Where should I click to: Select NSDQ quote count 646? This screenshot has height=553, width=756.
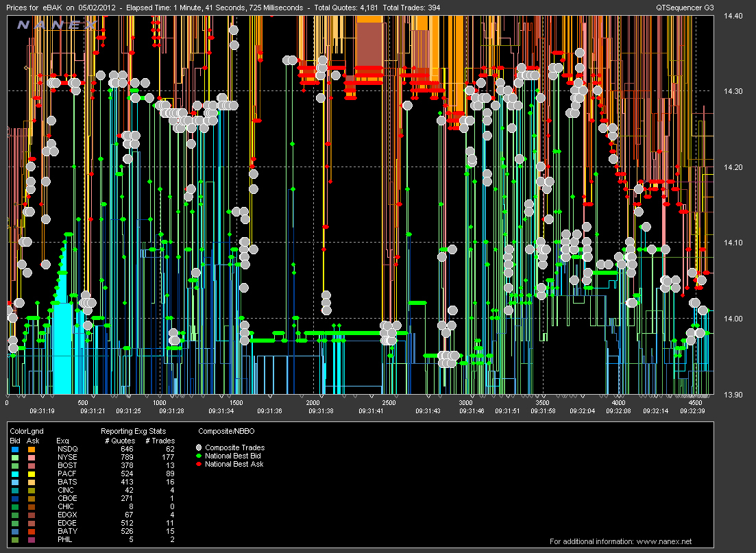coord(127,450)
